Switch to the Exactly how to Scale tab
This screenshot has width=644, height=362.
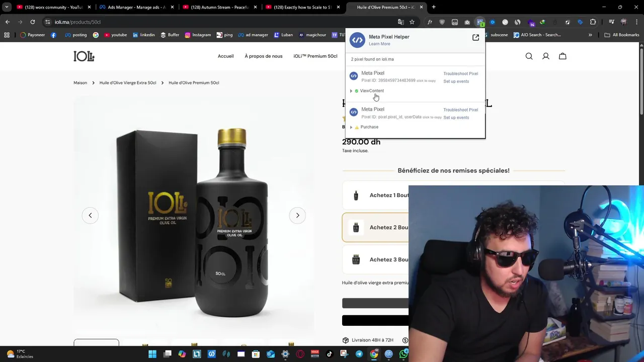(x=302, y=7)
